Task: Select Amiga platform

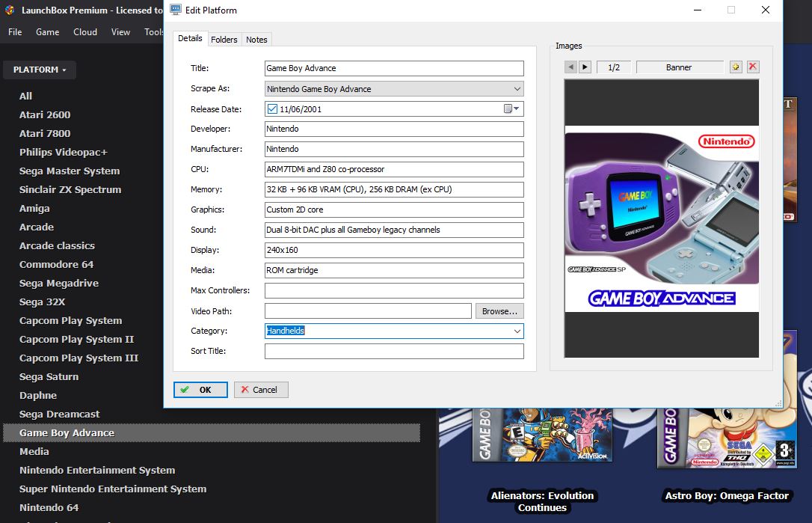Action: point(34,208)
